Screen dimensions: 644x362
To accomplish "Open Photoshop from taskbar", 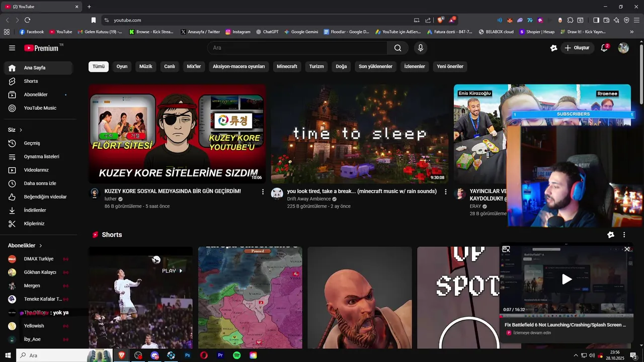I will point(188,355).
